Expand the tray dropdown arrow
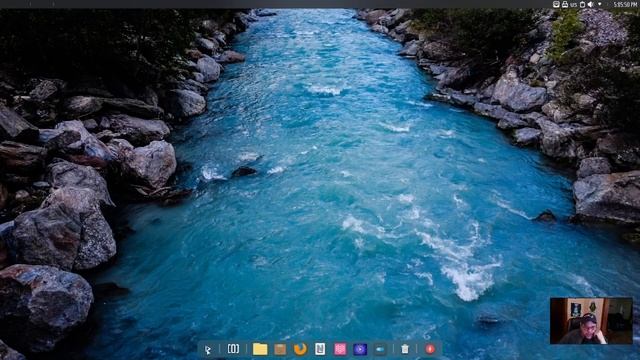 (x=600, y=4)
